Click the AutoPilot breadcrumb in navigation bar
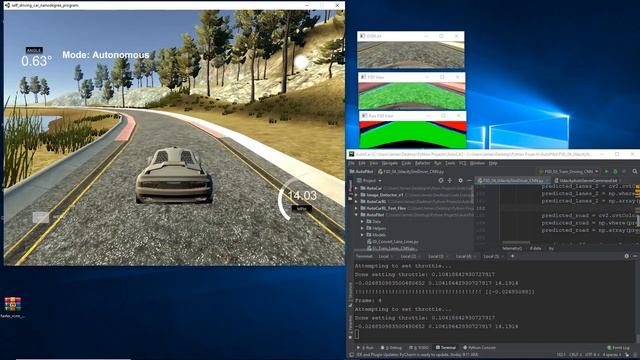 click(x=362, y=172)
